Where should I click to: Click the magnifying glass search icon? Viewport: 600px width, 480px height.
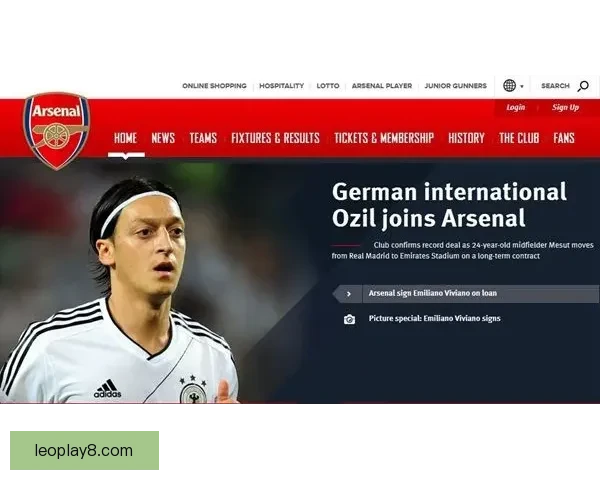(583, 86)
